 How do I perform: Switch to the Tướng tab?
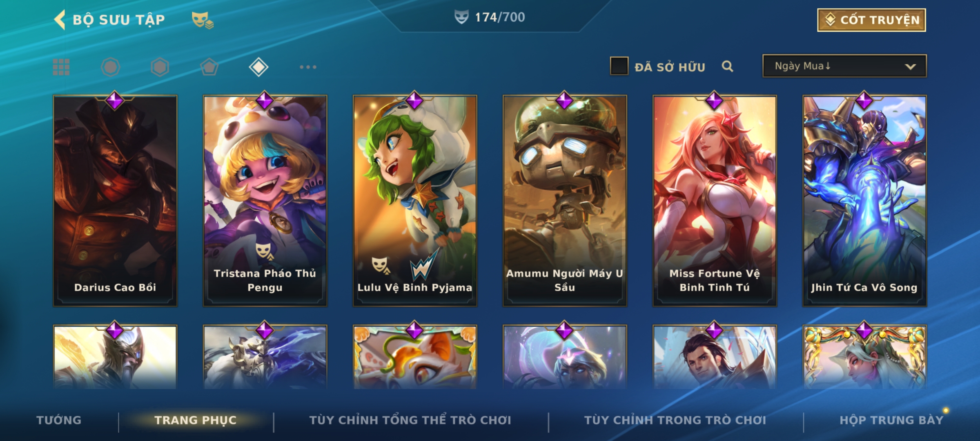(59, 420)
